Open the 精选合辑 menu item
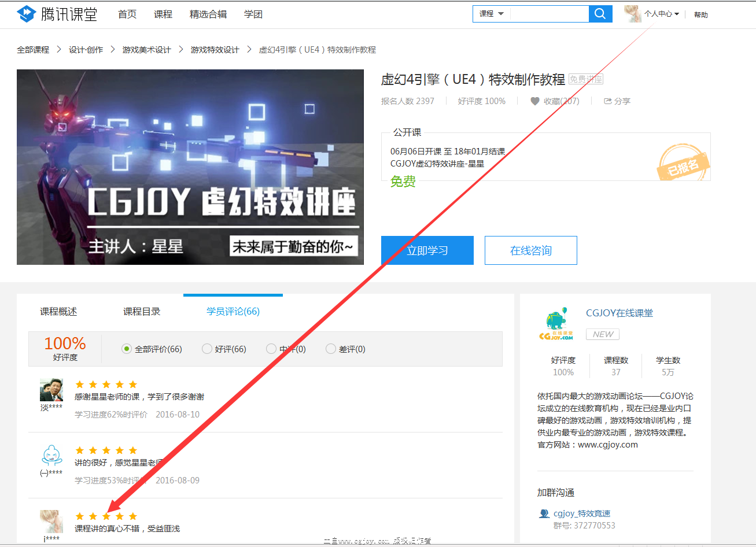The height and width of the screenshot is (547, 756). pos(208,14)
